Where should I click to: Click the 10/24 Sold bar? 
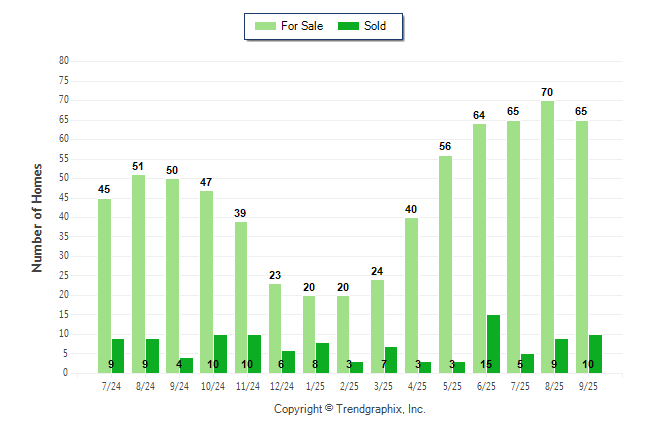coord(220,354)
